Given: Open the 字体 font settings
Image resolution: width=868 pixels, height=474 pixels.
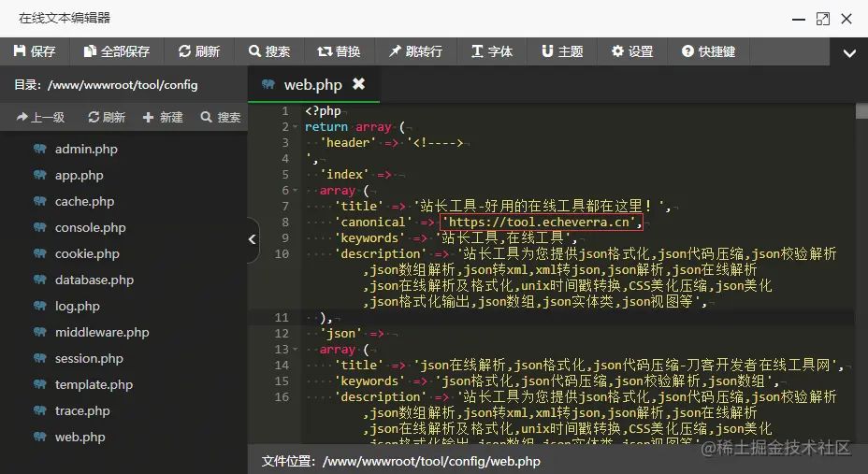Looking at the screenshot, I should tap(492, 51).
